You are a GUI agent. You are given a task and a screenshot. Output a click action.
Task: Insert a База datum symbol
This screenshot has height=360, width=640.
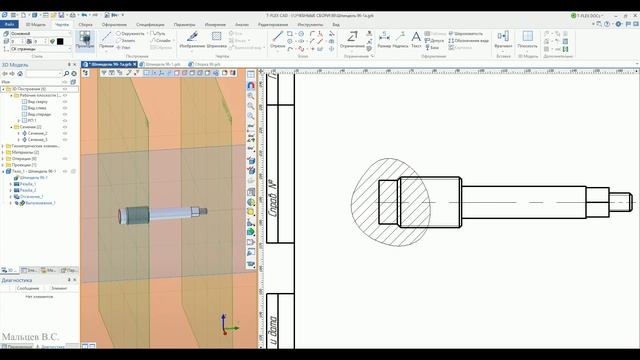click(432, 47)
